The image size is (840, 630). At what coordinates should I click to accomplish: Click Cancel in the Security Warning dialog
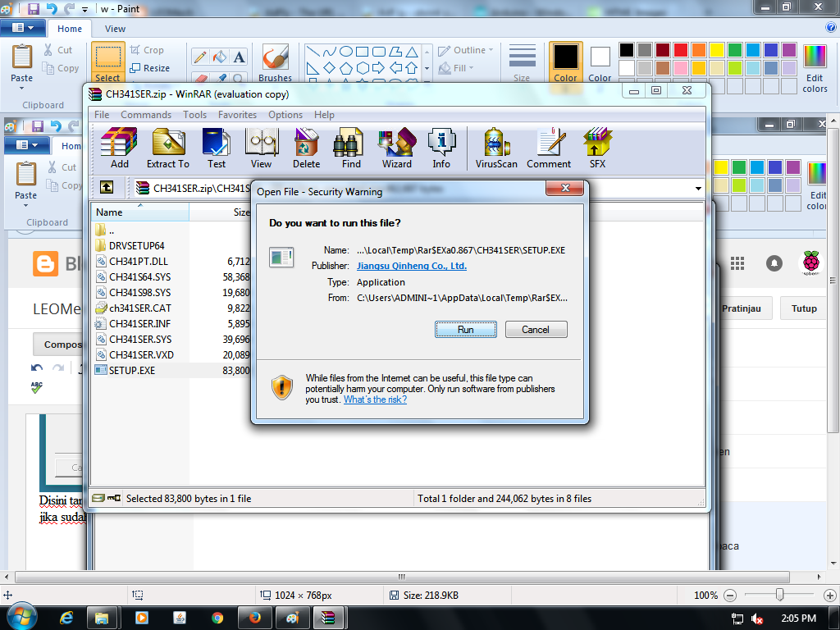click(536, 330)
